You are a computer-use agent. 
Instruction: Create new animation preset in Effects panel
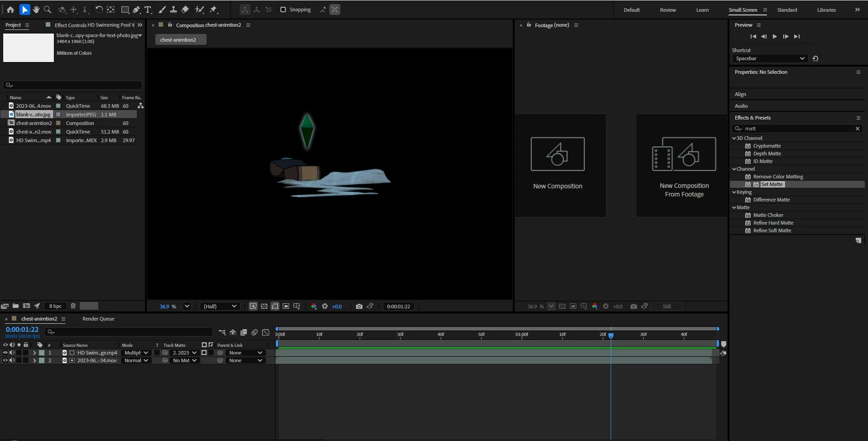(858, 240)
